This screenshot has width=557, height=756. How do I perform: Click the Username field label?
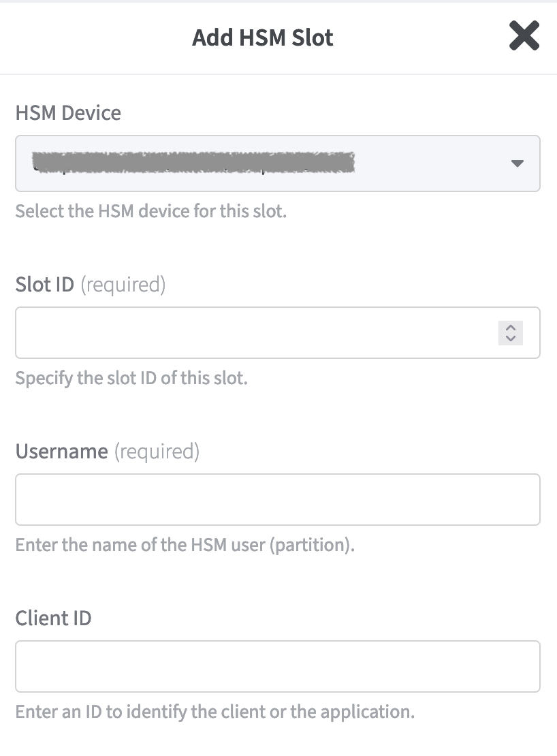point(61,451)
